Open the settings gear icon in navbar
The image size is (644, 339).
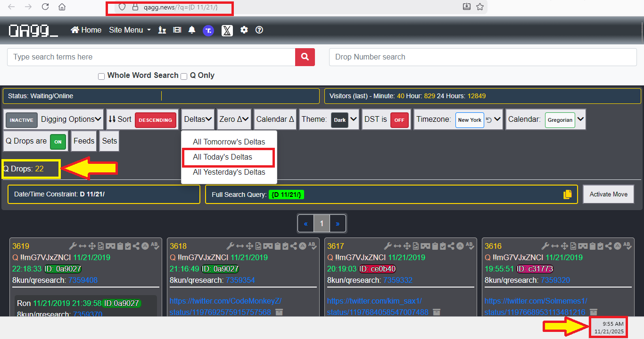pyautogui.click(x=244, y=30)
